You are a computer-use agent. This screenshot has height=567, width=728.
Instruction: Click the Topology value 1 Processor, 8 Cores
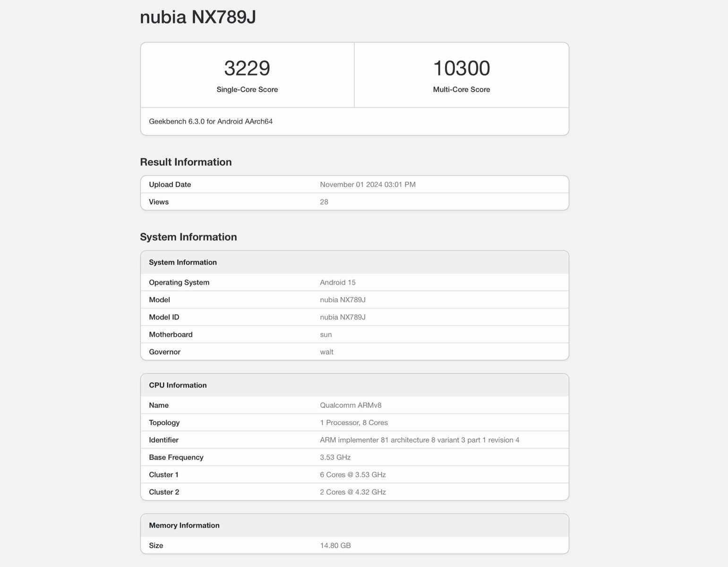pos(354,423)
